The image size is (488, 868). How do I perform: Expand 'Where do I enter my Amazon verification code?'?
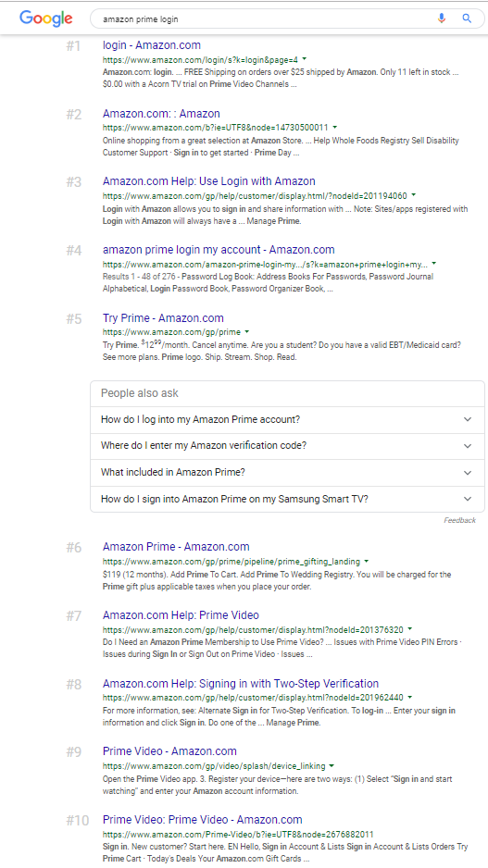287,446
